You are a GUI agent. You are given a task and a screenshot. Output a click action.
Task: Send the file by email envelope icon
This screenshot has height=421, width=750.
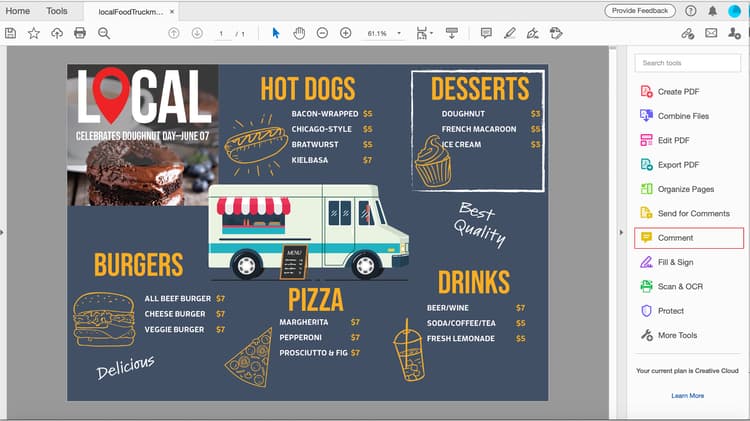711,33
